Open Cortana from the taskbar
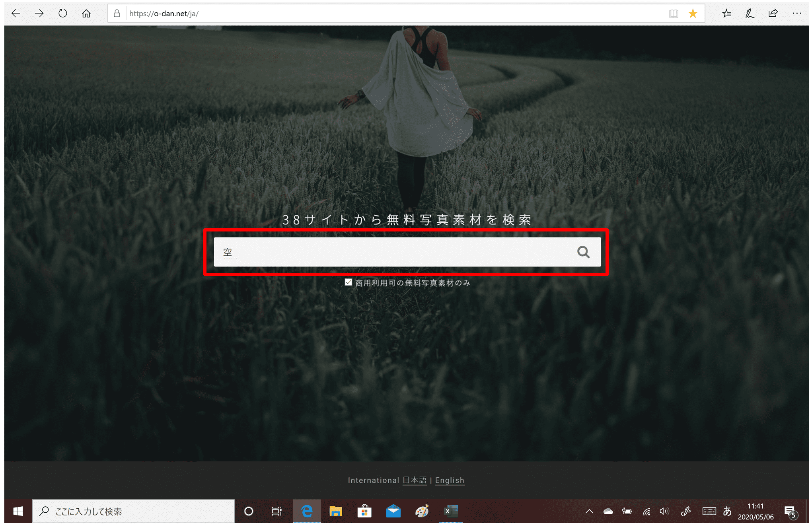The height and width of the screenshot is (527, 812). click(x=249, y=511)
